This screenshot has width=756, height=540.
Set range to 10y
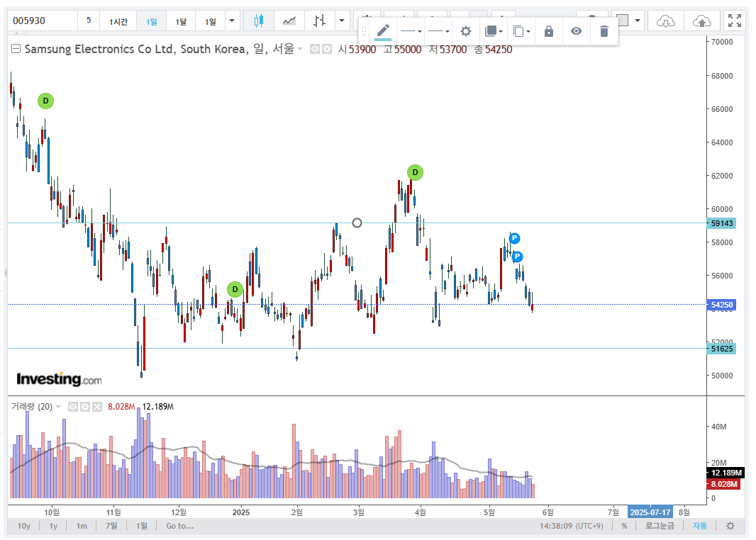[23, 526]
